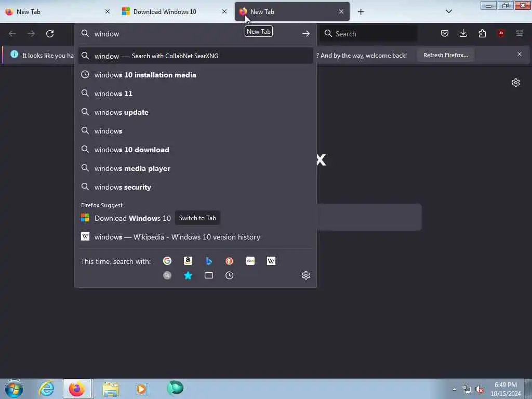Search bookmarks with the star icon
Viewport: 532px width, 399px height.
click(188, 275)
